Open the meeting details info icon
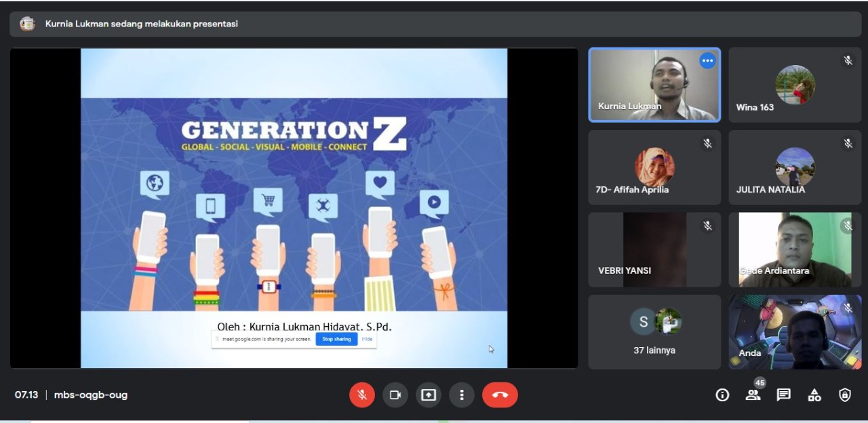 [722, 395]
